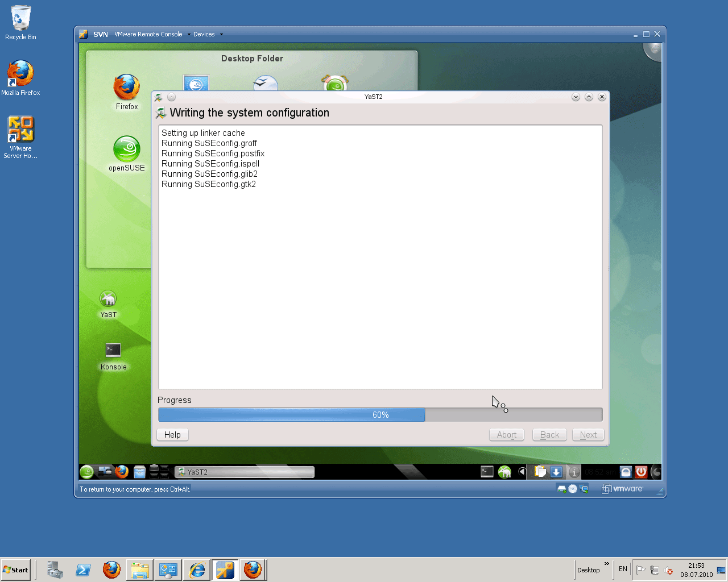Viewport: 728px width, 582px height.
Task: Launch Konsole from the KDE desktop
Action: coord(113,356)
